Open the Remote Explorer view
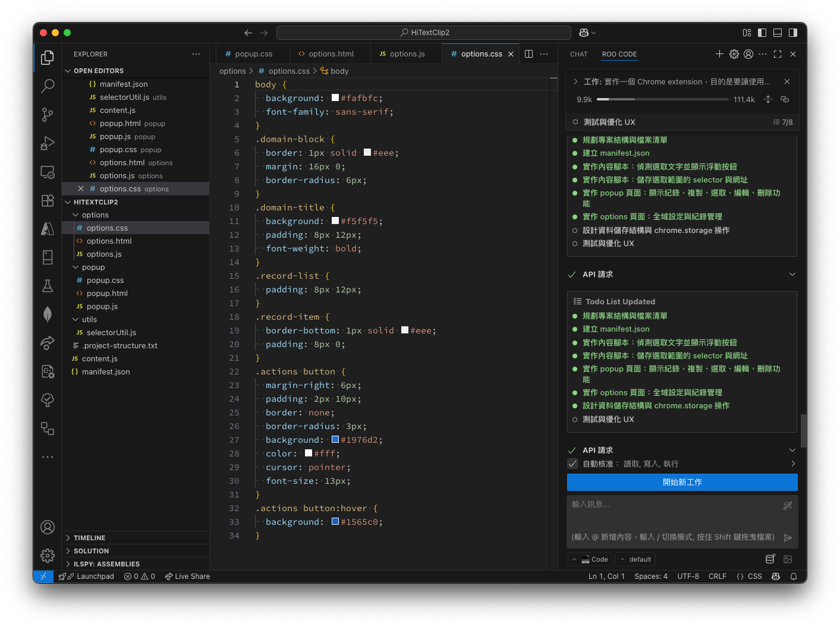The image size is (840, 627). tap(48, 172)
